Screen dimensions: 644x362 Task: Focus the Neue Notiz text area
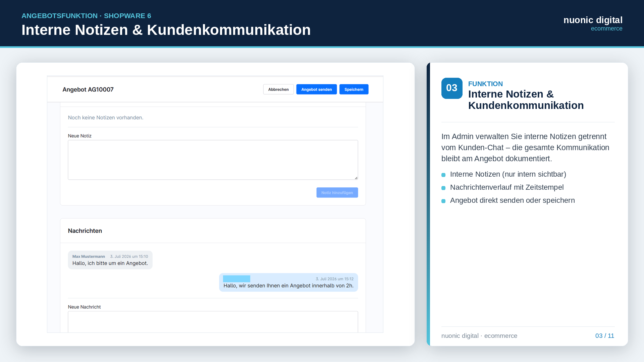pos(213,160)
